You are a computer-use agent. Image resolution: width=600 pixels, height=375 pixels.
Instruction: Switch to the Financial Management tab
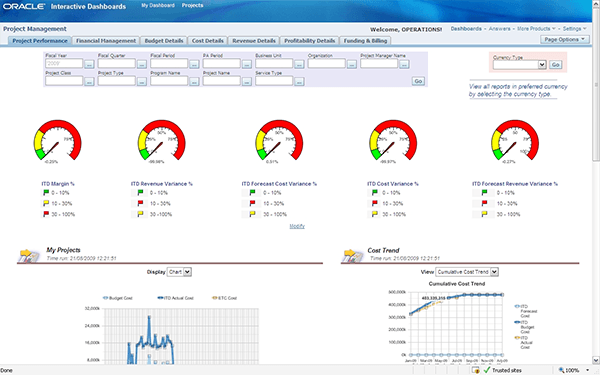pyautogui.click(x=106, y=41)
